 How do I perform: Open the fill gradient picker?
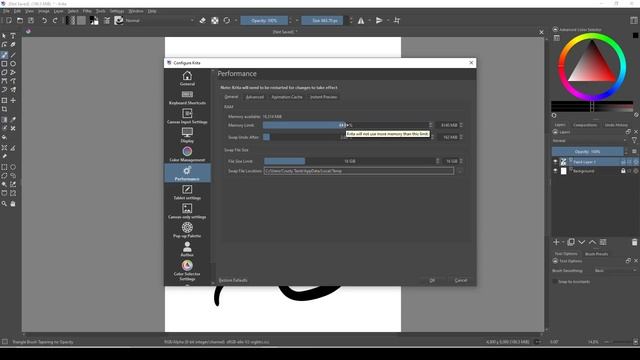pyautogui.click(x=71, y=20)
